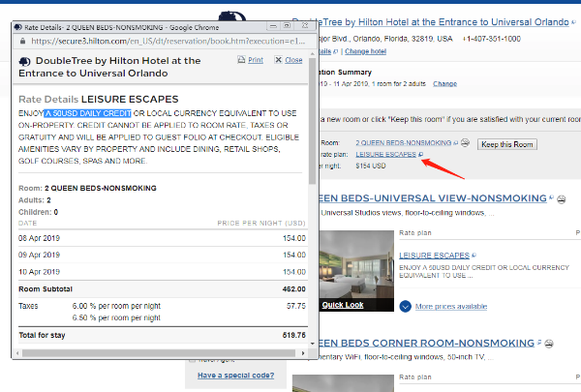
Task: Click the Quick Look link on room photo
Action: pos(343,305)
